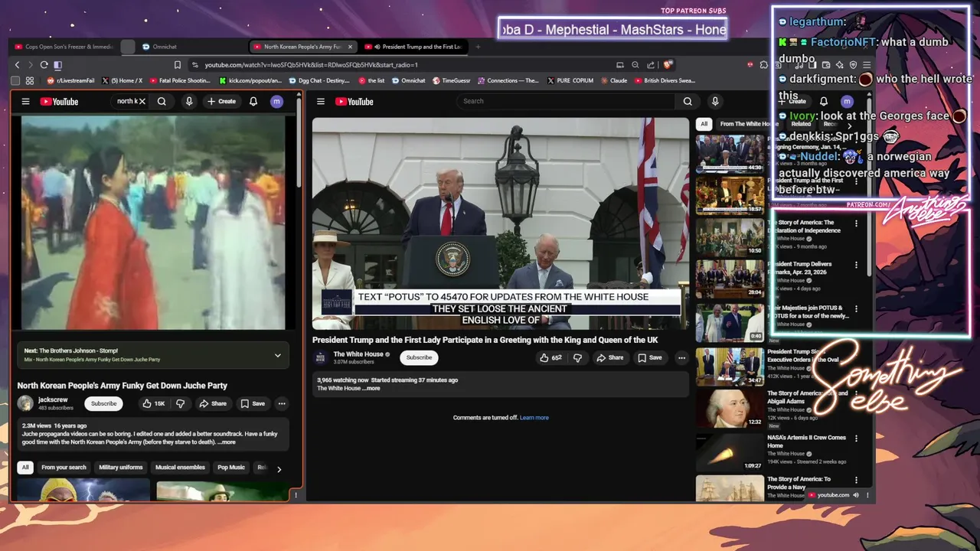Open hamburger menu in right YouTube pane
980x551 pixels.
click(321, 101)
